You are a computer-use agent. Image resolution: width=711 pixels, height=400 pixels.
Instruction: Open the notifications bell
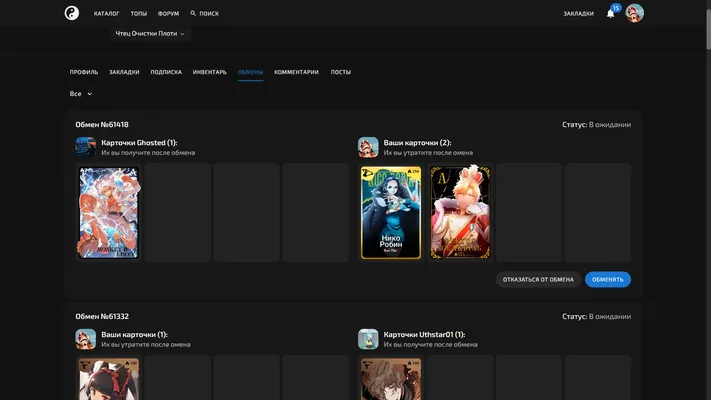point(611,13)
